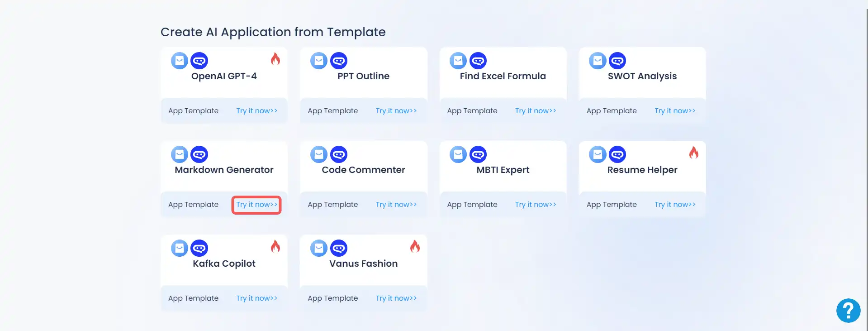Screen dimensions: 868x331
Task: Click the chat bubble icon on Find Excel Formula card
Action: [x=478, y=61]
